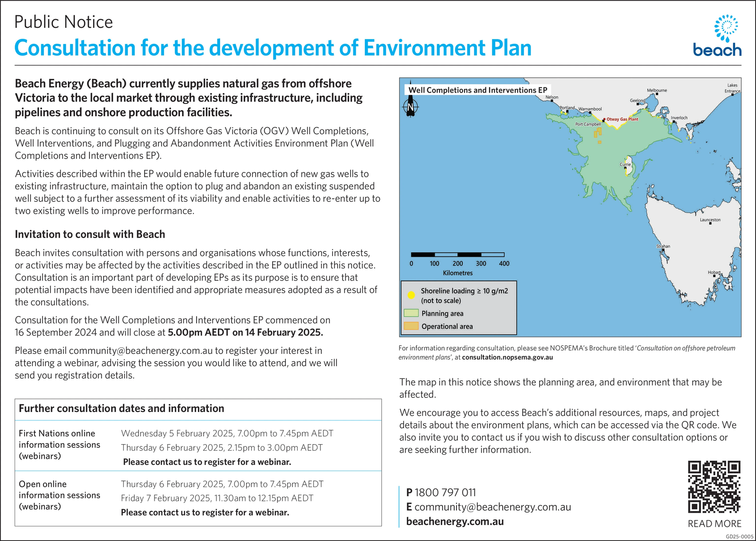The height and width of the screenshot is (541, 756).
Task: Open the consultation.nopsema.gov.au link
Action: [507, 357]
